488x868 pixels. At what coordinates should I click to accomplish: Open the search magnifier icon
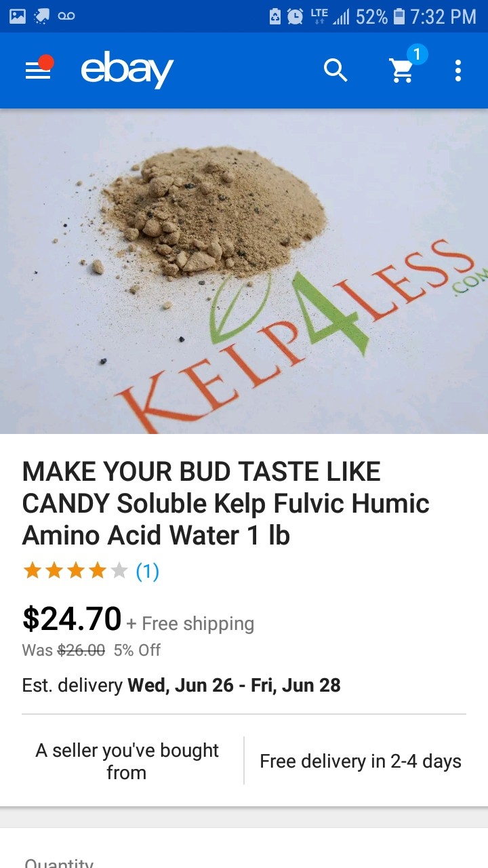click(x=335, y=70)
